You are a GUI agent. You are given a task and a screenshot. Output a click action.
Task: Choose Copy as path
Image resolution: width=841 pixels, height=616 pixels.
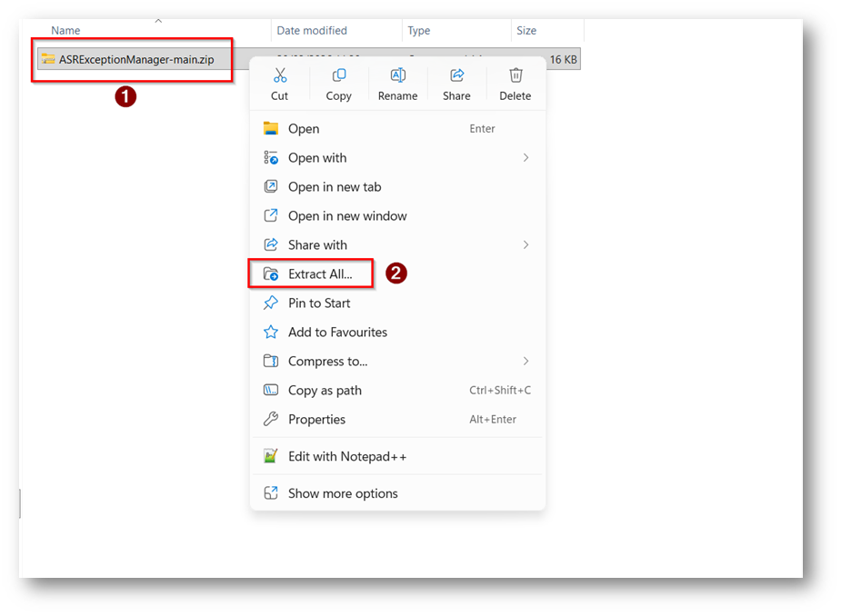(x=325, y=391)
